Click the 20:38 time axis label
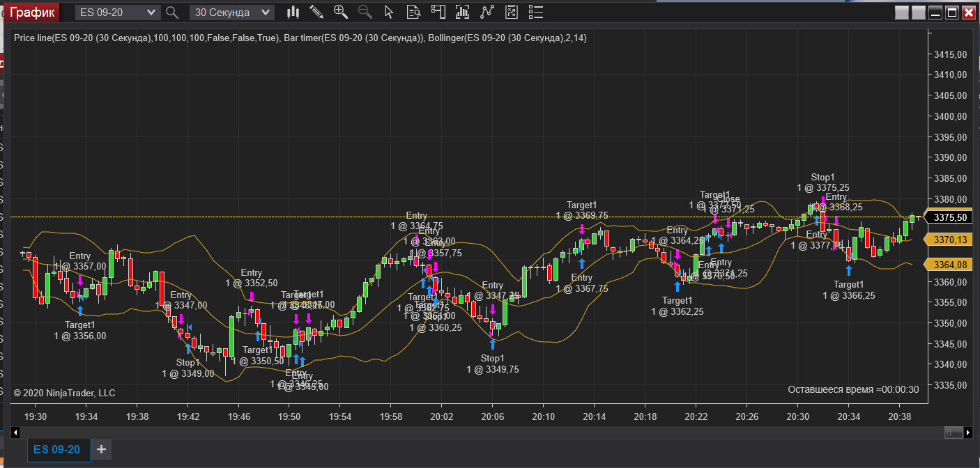Screen dimensions: 980x468 point(898,416)
